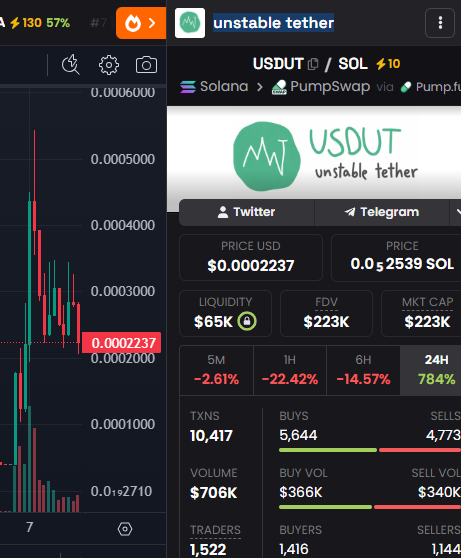Click the BUYS 5,644 value

[x=298, y=435]
